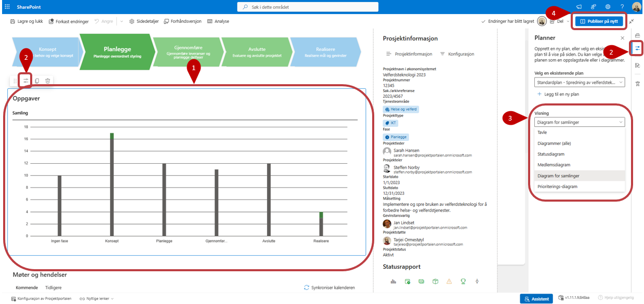The height and width of the screenshot is (304, 644).
Task: Open the settings gear in the top bar
Action: click(608, 6)
